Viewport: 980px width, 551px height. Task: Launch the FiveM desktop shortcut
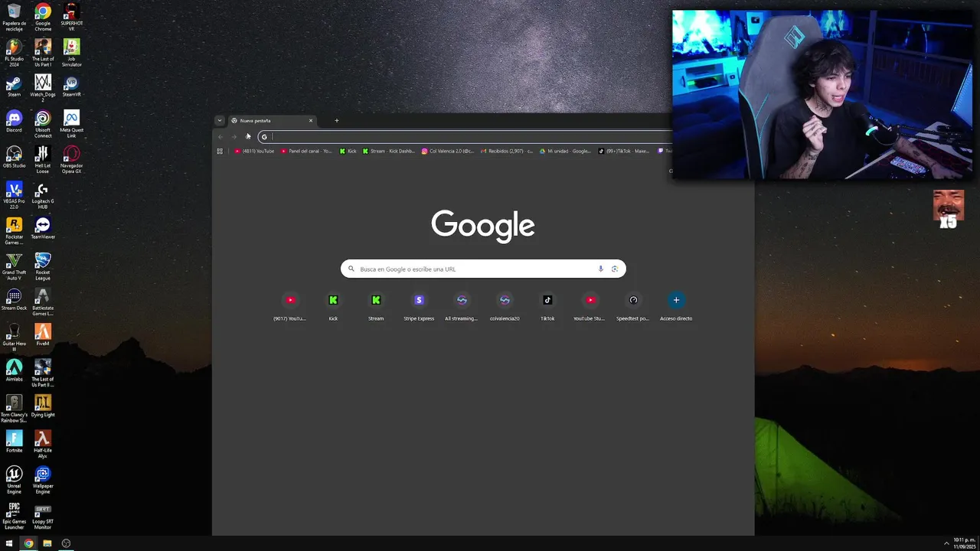pos(43,334)
